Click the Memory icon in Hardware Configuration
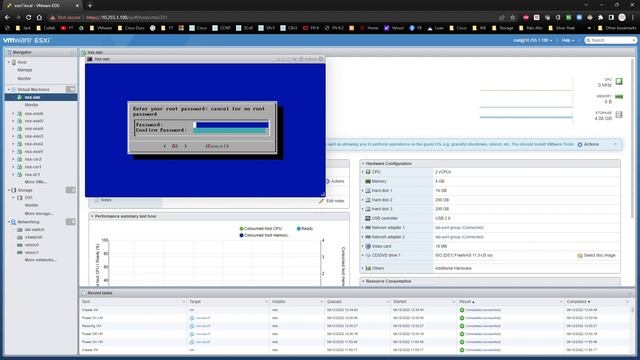 point(368,181)
